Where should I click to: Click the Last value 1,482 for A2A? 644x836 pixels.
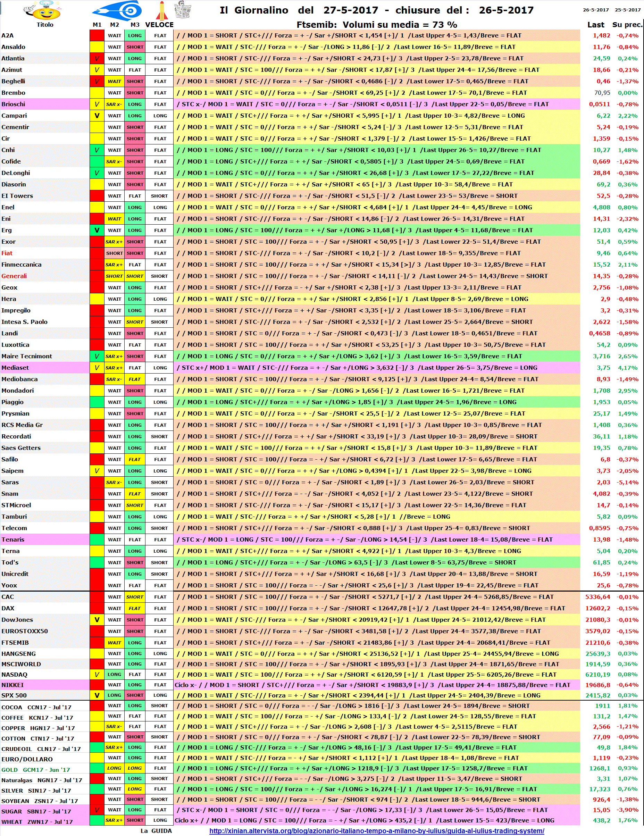[x=602, y=36]
